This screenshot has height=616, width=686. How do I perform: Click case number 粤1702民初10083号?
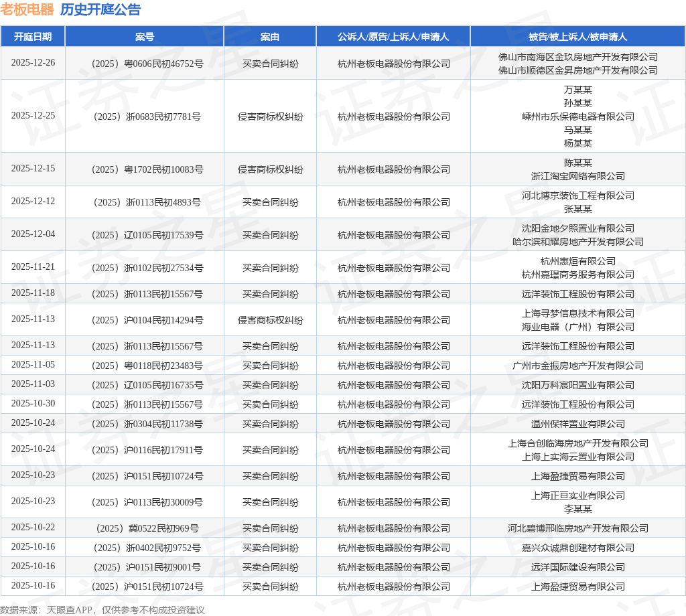[x=147, y=169]
